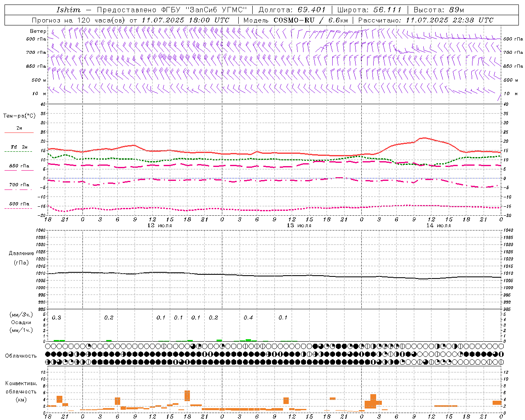
Task: Click the '(км)' unit under облачность
Action: point(21,399)
